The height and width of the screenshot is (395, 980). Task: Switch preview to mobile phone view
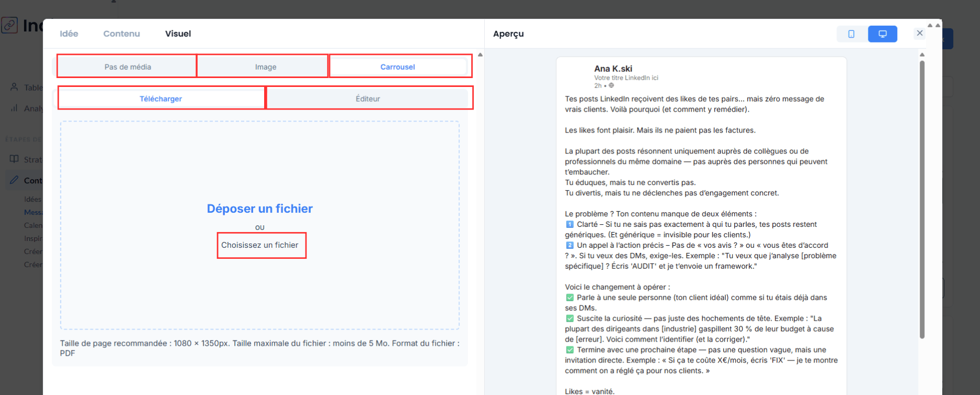[851, 34]
